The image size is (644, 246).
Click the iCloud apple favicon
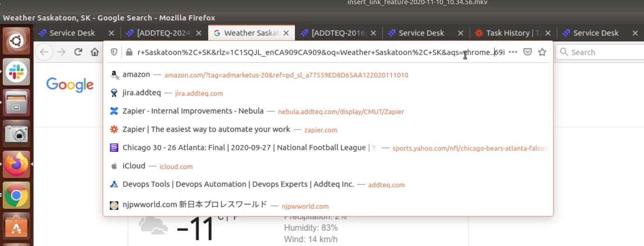114,166
